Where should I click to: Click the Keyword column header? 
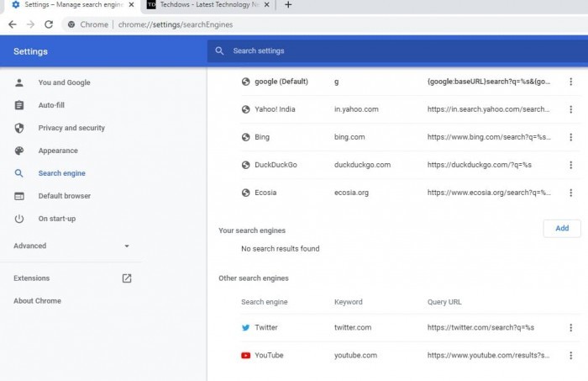pos(349,302)
